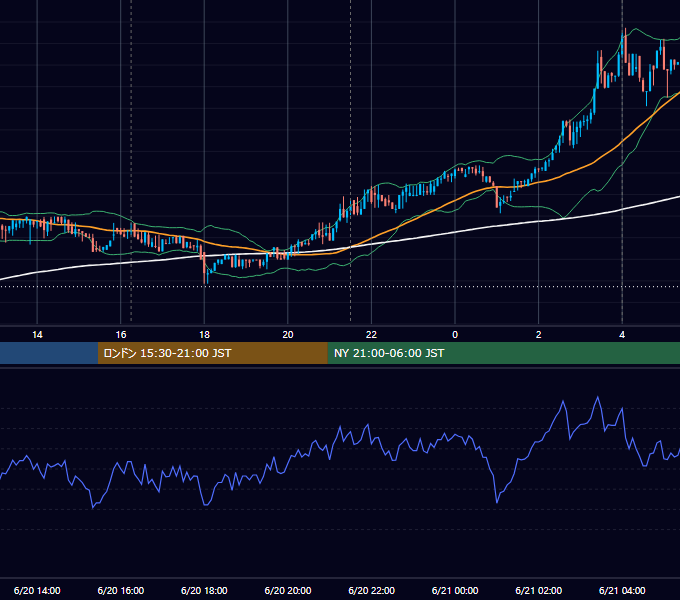Screen dimensions: 680x600
Task: Click hour label 14 on price chart axis
Action: (37, 335)
